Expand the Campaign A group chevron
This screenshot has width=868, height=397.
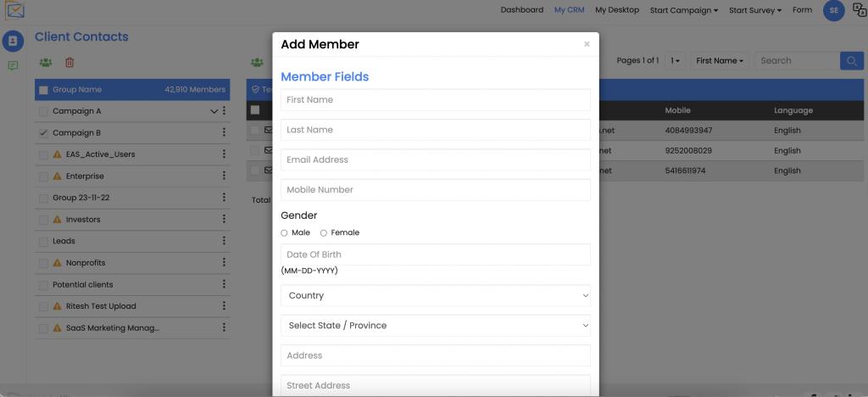tap(214, 111)
